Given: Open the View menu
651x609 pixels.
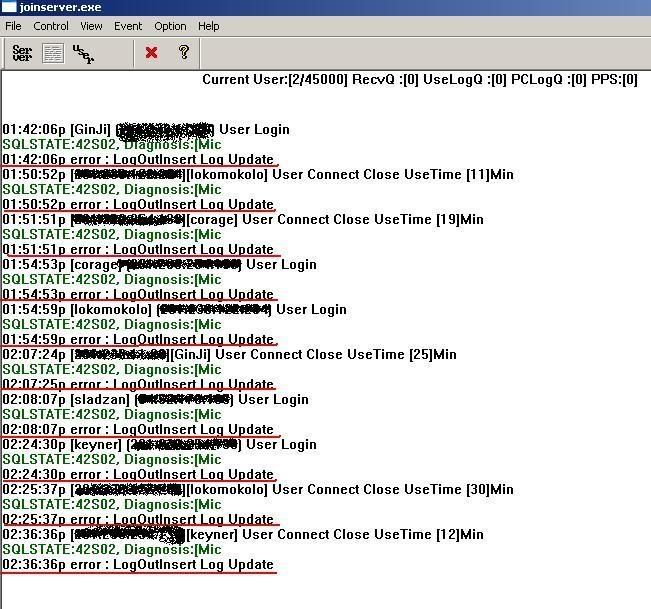Looking at the screenshot, I should [91, 26].
